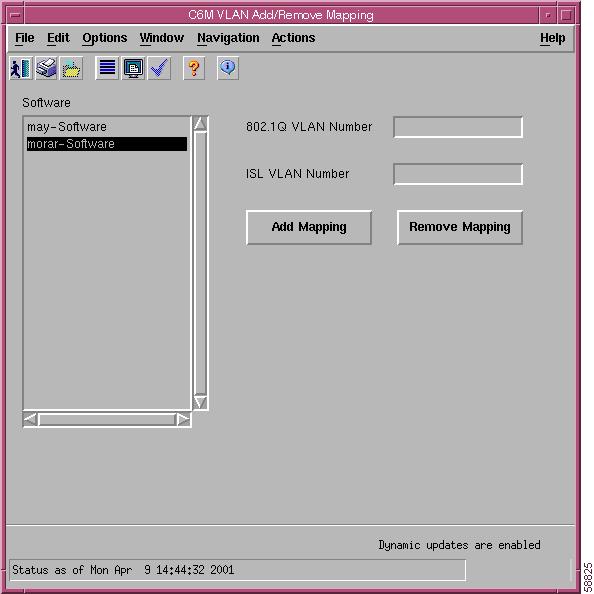Screen dimensions: 594x594
Task: Open the Navigation menu
Action: click(x=228, y=38)
